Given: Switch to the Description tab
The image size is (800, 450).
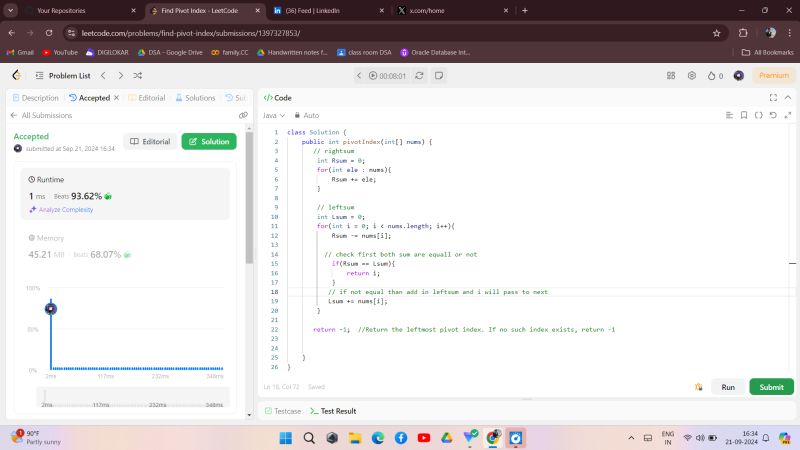Looking at the screenshot, I should (x=36, y=97).
